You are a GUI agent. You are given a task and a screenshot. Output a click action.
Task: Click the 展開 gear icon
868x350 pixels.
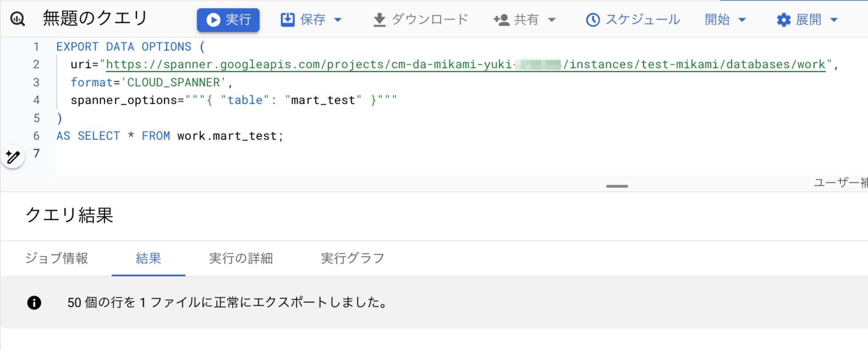[784, 20]
